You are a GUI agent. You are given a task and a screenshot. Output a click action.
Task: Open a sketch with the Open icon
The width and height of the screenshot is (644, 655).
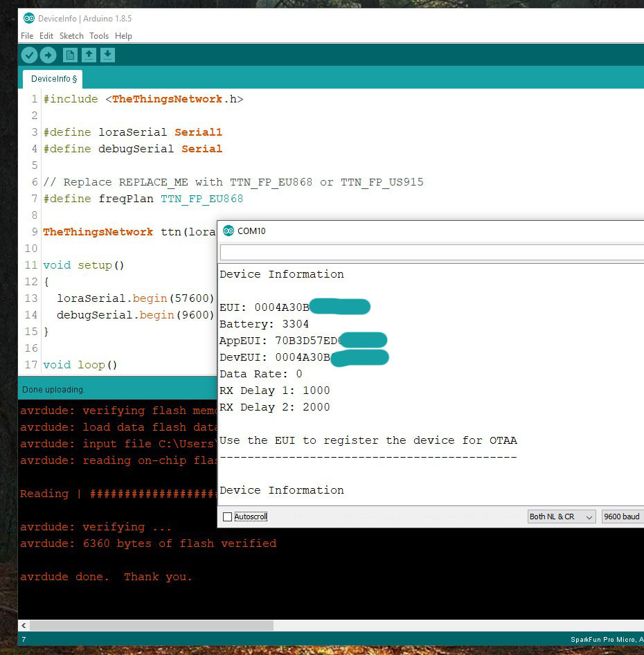89,55
